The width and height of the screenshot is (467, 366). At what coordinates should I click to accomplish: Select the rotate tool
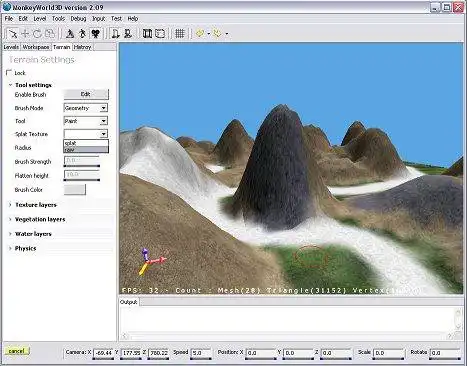[37, 33]
